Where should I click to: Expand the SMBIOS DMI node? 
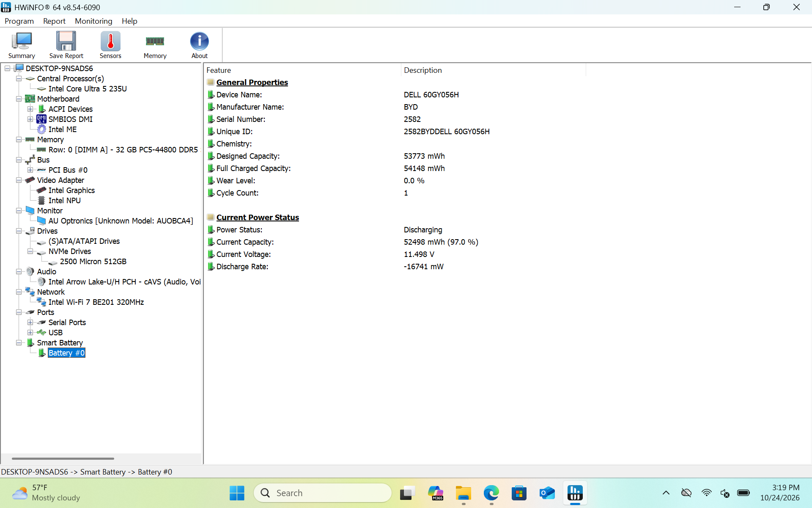(x=30, y=119)
